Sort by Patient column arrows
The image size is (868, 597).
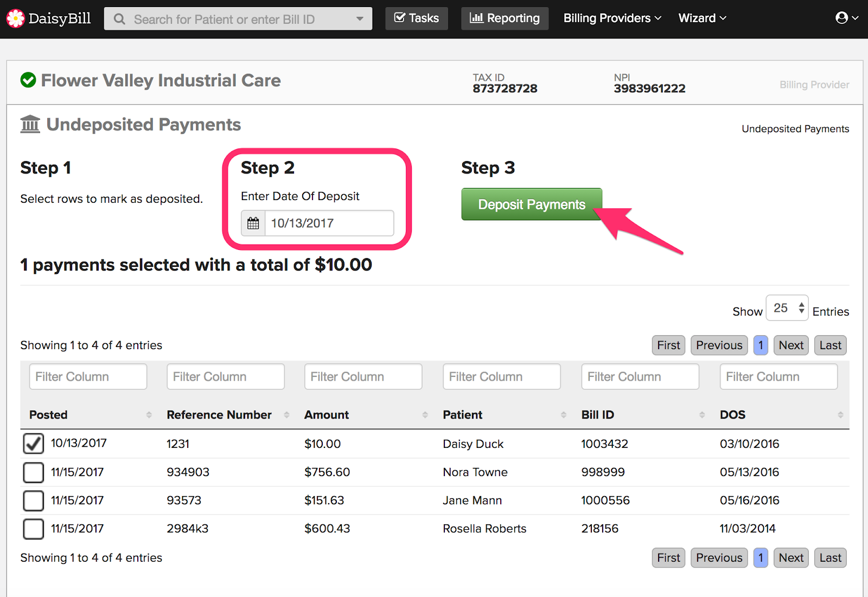(564, 415)
